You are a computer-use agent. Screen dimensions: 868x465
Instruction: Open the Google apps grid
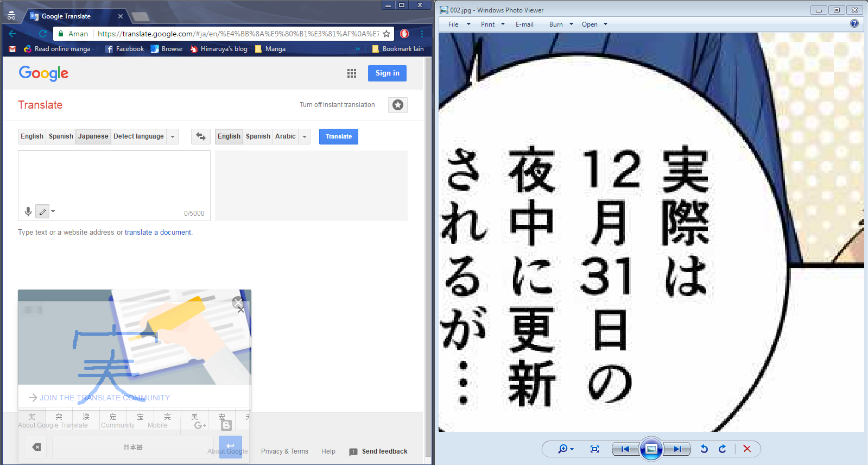pos(352,73)
